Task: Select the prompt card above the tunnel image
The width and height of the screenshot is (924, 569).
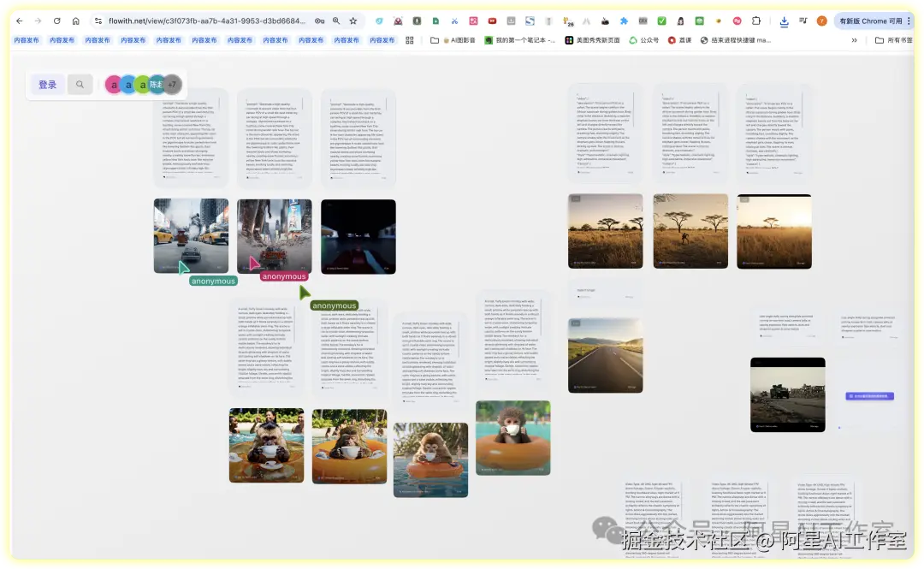Action: tap(358, 138)
